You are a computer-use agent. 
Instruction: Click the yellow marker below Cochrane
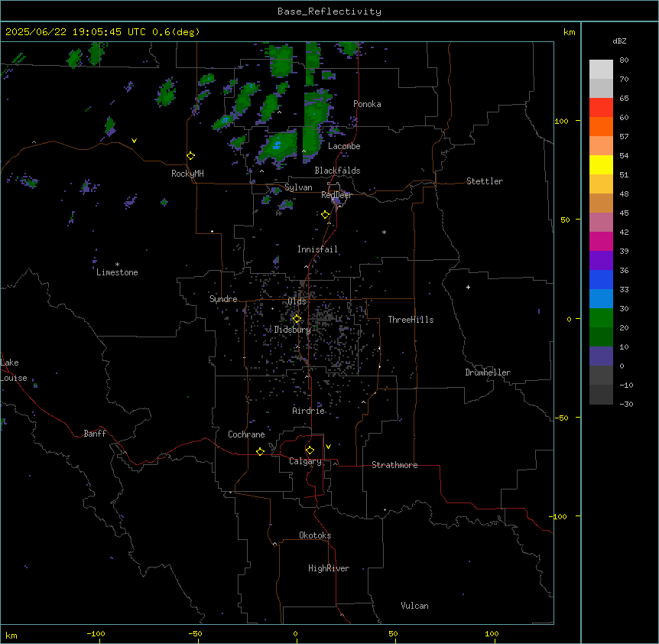tap(260, 451)
